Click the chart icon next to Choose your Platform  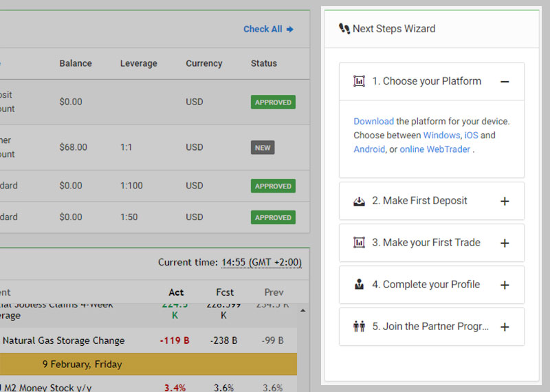point(359,81)
